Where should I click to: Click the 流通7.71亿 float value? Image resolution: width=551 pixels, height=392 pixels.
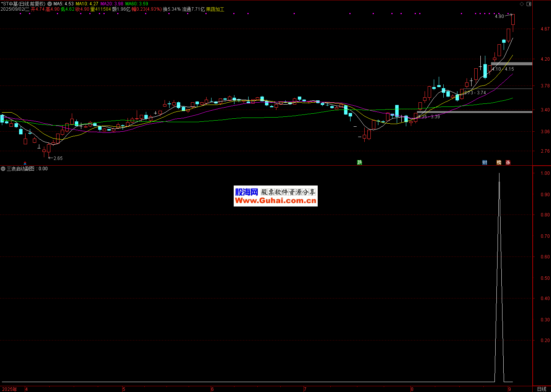pos(193,9)
